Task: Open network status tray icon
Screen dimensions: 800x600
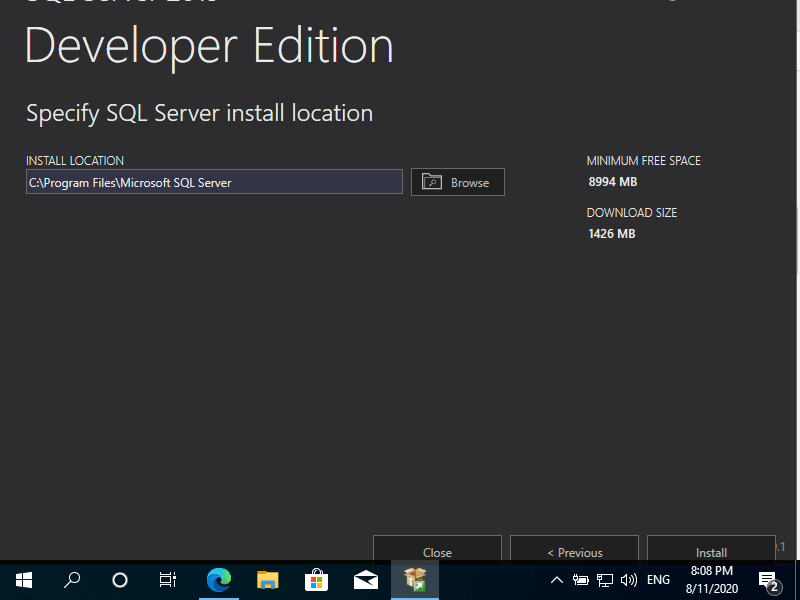Action: pos(605,580)
